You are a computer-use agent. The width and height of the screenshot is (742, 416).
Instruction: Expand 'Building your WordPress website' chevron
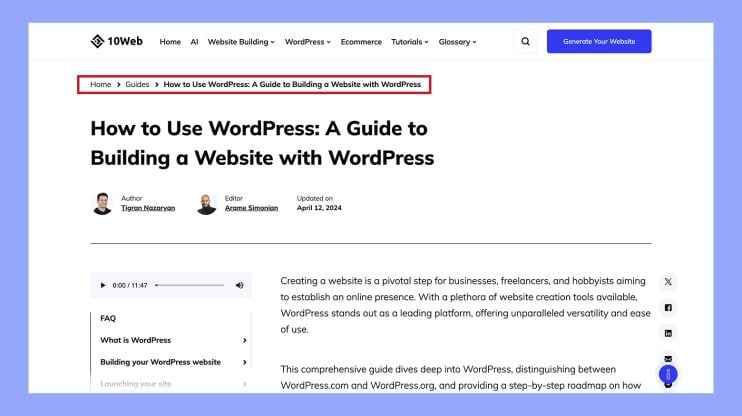point(245,362)
